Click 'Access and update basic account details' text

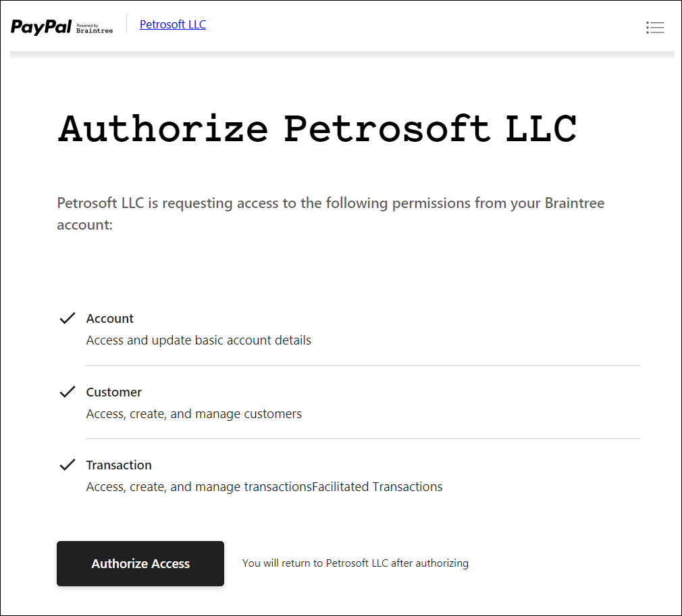pos(199,340)
